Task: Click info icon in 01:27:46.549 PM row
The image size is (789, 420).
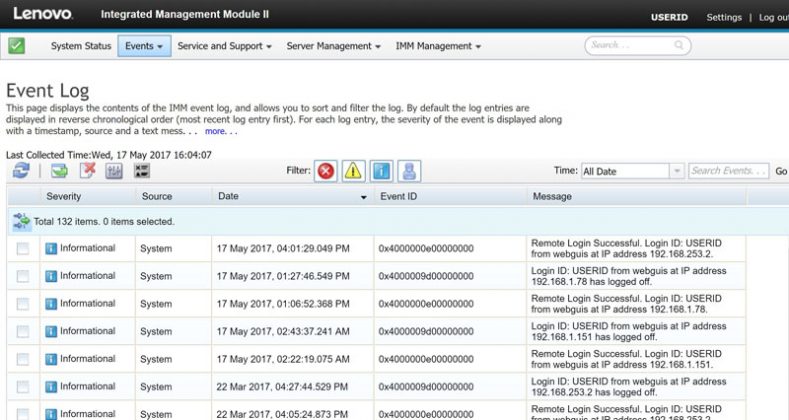Action: (51, 276)
